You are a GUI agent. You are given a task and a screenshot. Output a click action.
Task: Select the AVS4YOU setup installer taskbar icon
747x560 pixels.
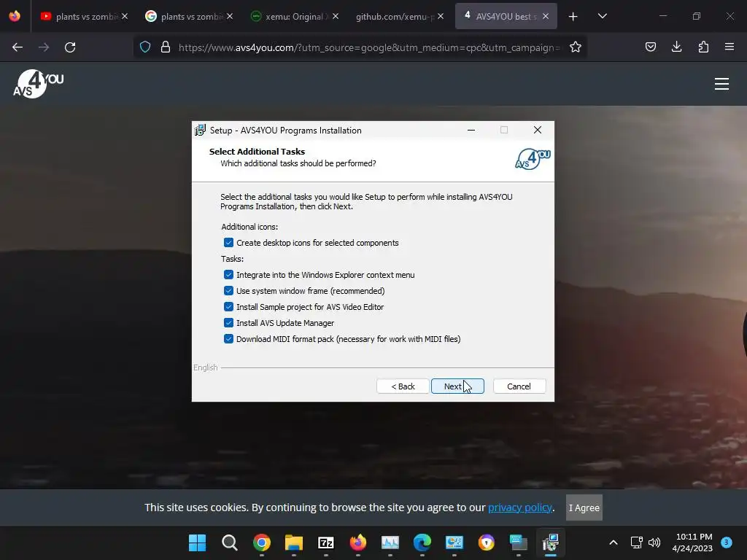coord(551,542)
